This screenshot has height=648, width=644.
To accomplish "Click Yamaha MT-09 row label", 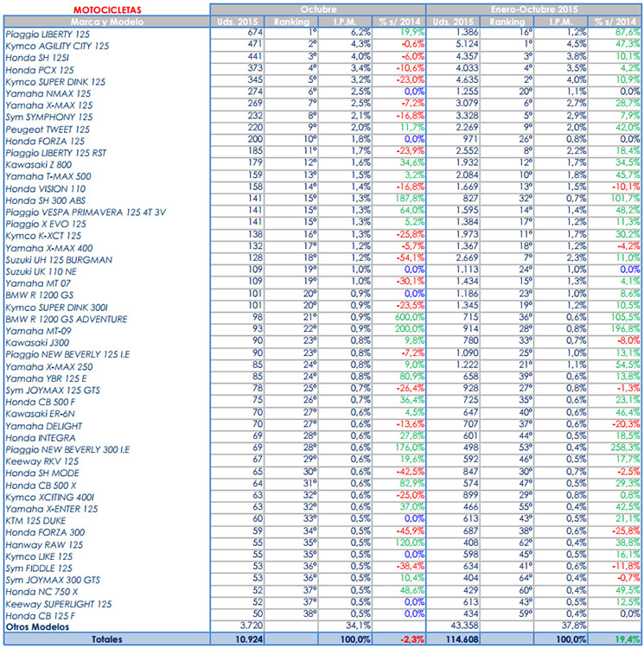I will point(38,331).
